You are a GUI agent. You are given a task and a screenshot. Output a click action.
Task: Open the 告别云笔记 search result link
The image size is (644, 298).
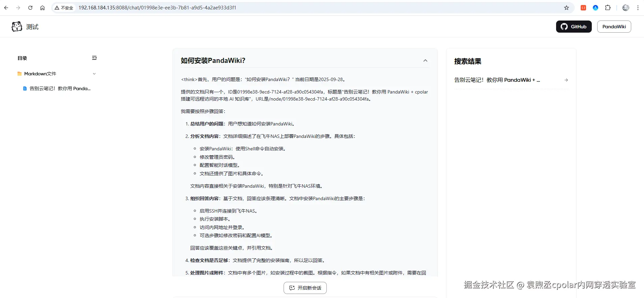(x=497, y=80)
